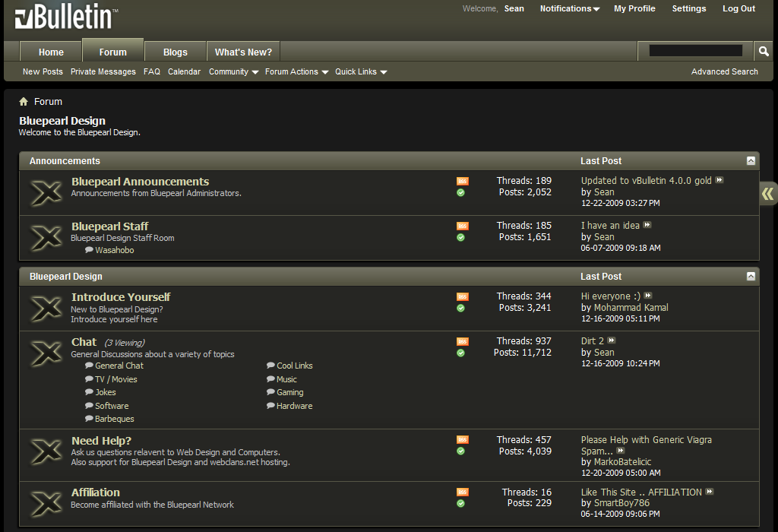Open RSS feed for Bluepearl Staff
778x532 pixels.
[x=463, y=226]
